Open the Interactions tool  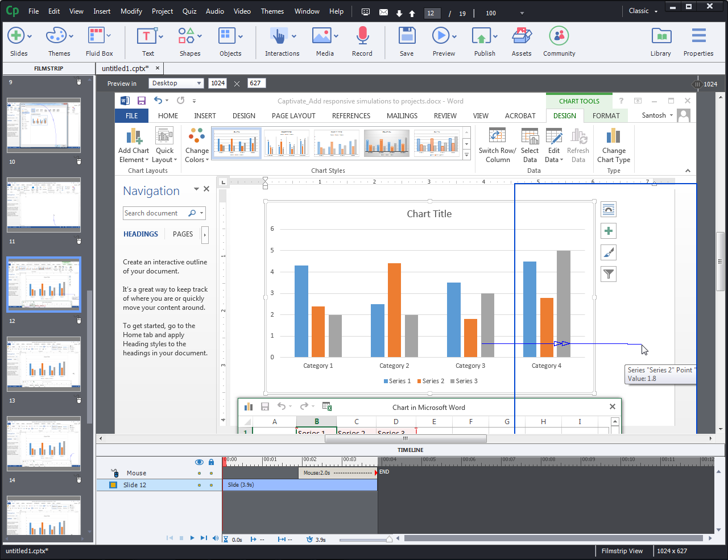[278, 36]
